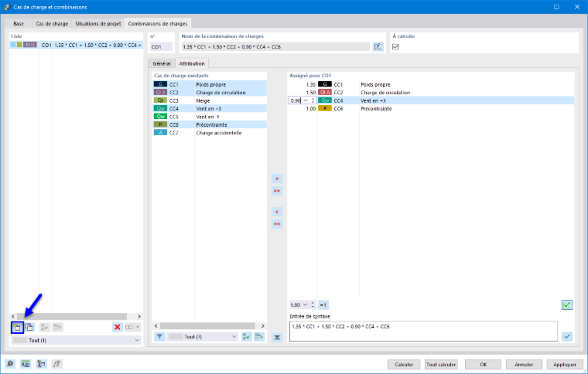Click the move-to-bottom arrow icon
The height and width of the screenshot is (374, 588).
(x=277, y=338)
